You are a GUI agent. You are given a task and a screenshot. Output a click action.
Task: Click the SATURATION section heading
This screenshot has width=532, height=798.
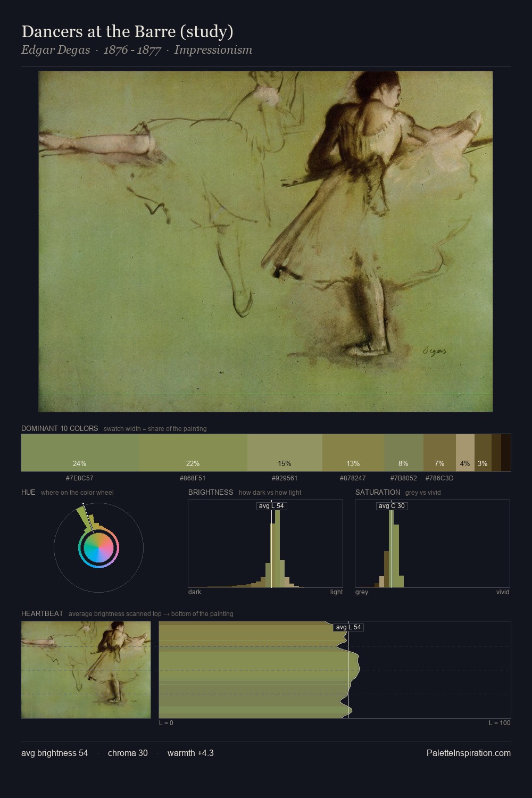pos(378,492)
